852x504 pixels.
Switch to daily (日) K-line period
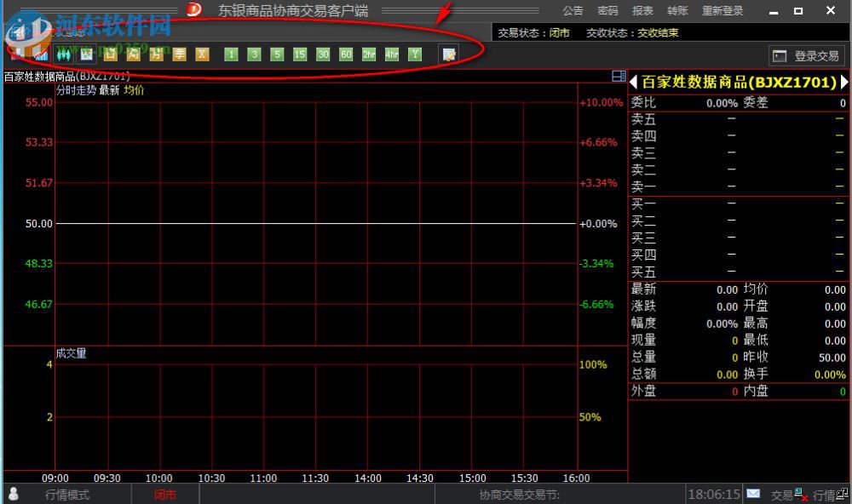110,54
